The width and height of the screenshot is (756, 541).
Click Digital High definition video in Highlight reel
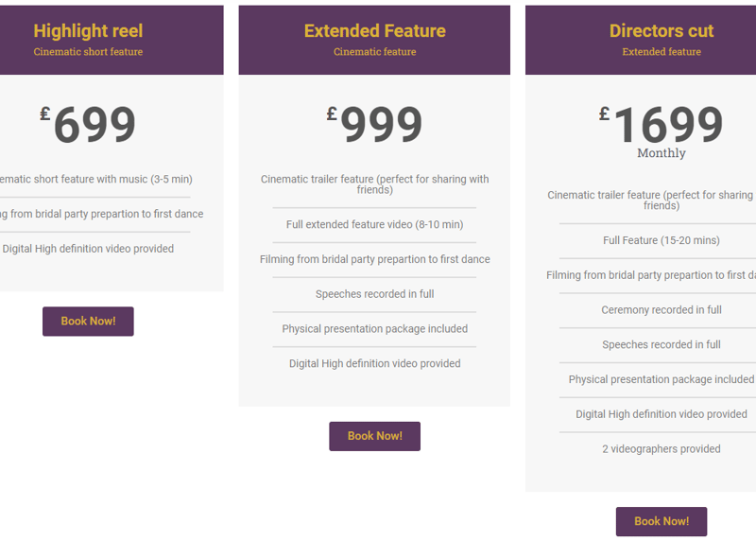[88, 249]
